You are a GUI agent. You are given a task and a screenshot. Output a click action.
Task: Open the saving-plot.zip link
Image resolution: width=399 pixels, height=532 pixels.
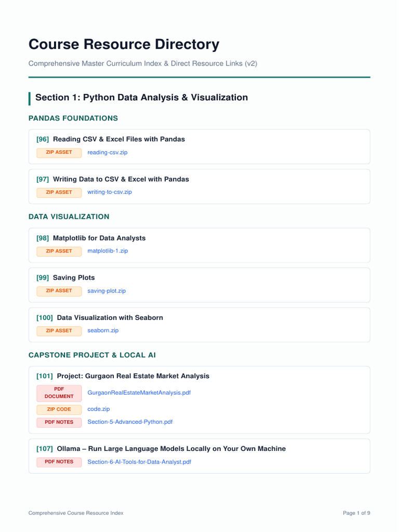tap(107, 291)
